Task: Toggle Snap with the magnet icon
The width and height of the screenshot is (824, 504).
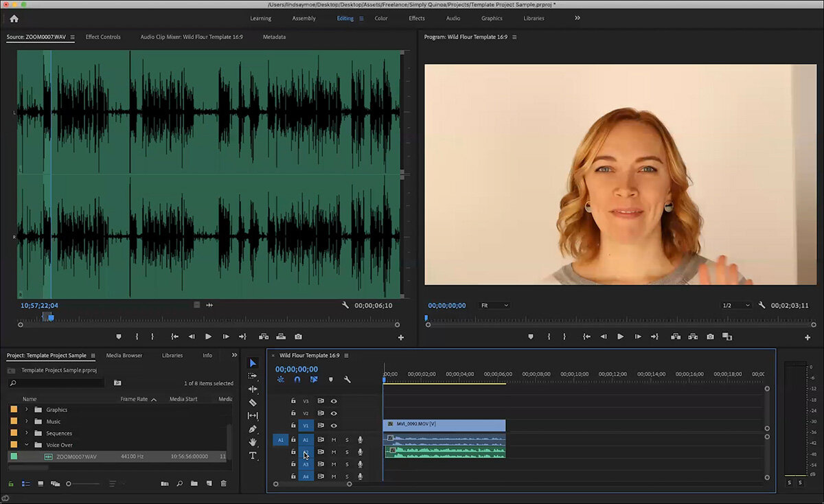Action: pos(297,379)
